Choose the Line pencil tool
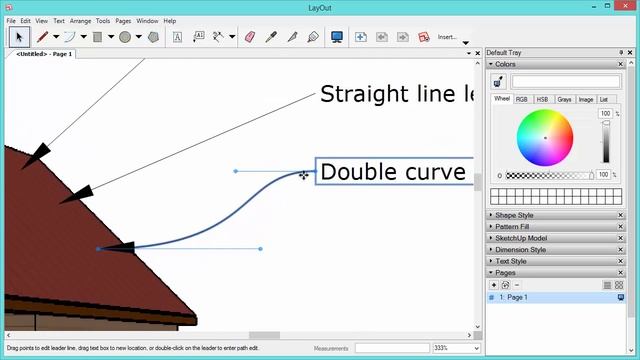 coord(42,37)
